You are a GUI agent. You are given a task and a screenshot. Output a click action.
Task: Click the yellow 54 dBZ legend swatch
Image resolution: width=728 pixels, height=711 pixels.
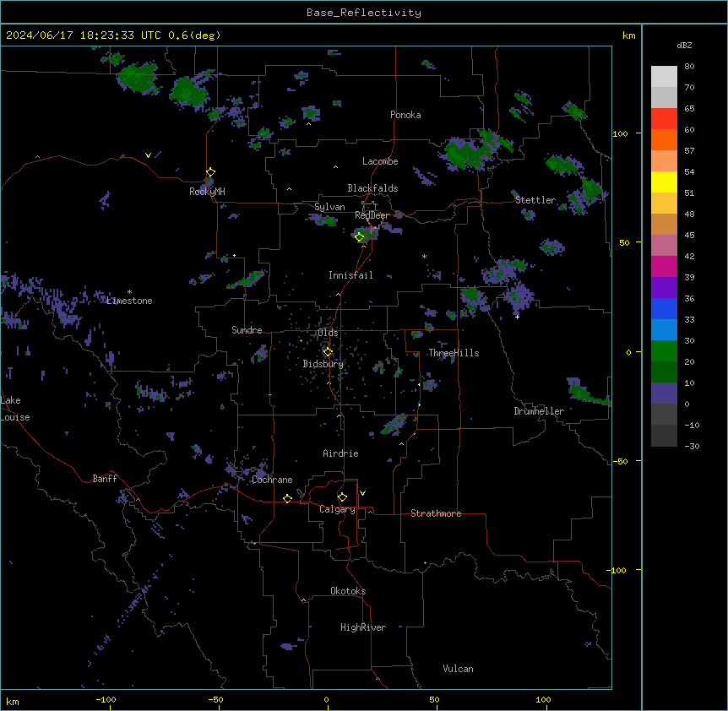point(664,182)
